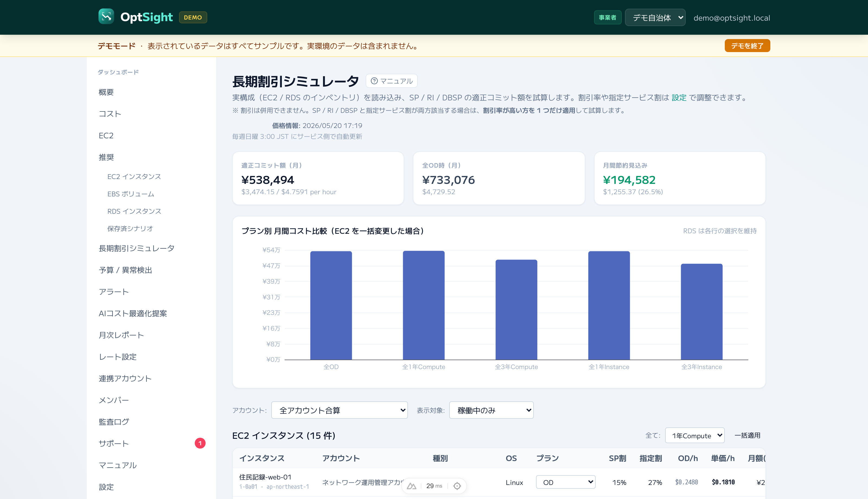This screenshot has height=499, width=868.
Task: Click the 住民記録-web-01 instance name
Action: tap(265, 477)
